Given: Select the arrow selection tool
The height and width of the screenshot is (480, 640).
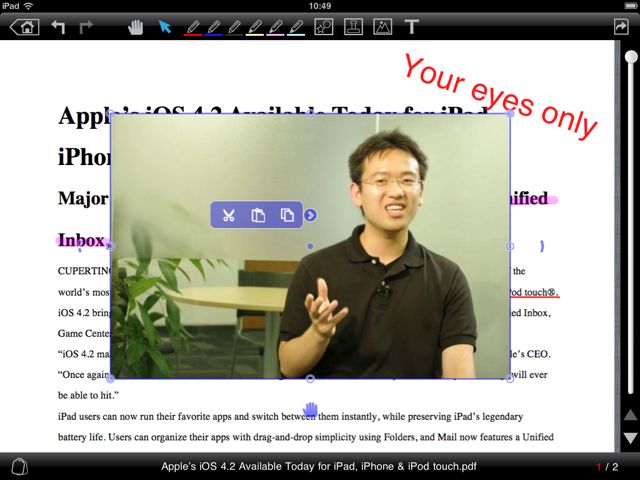Looking at the screenshot, I should pos(164,27).
